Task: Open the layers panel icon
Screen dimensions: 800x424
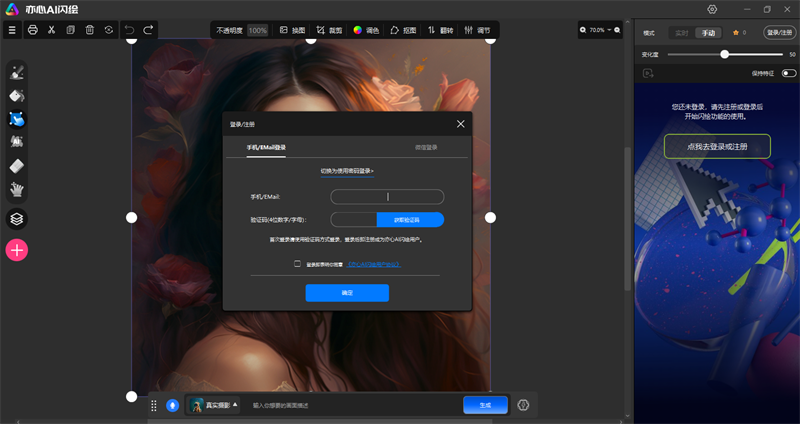Action: click(x=17, y=218)
